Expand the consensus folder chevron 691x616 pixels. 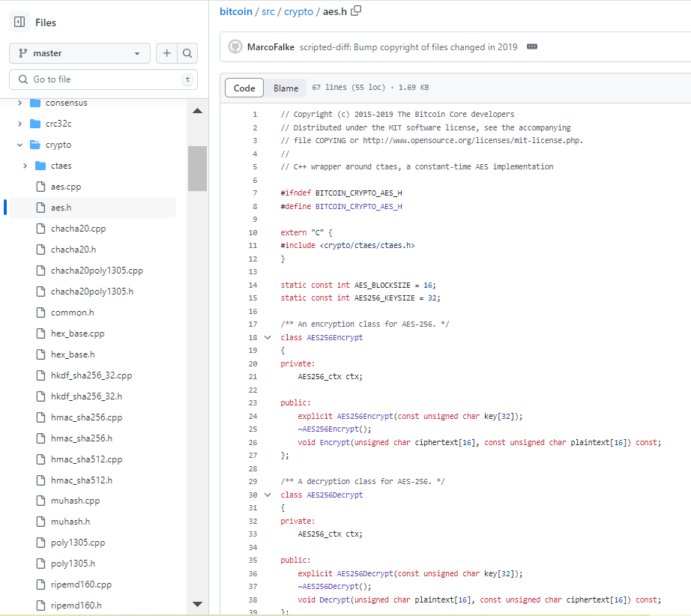[19, 103]
